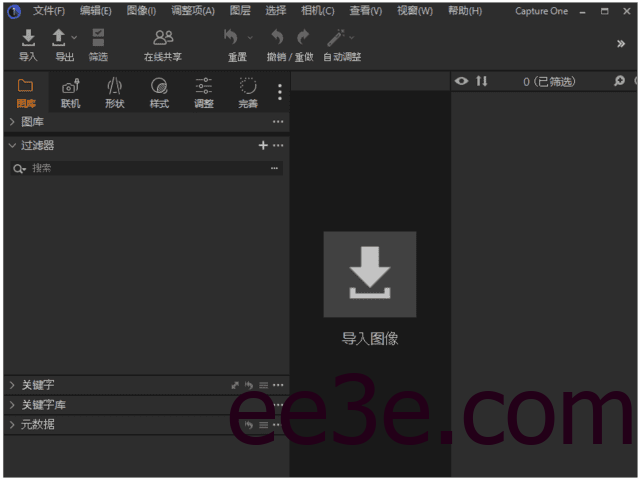640x480 pixels.
Task: Click the 关键字 panel copy-arrow icon
Action: point(235,385)
